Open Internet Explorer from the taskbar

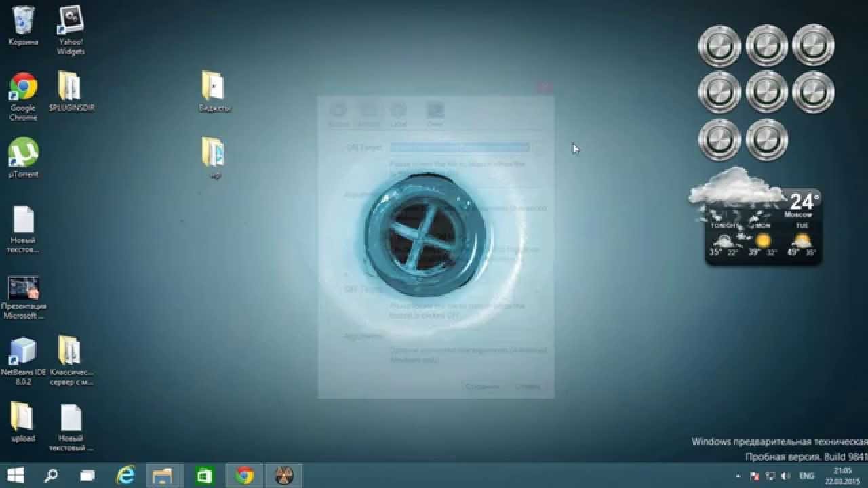pyautogui.click(x=125, y=476)
